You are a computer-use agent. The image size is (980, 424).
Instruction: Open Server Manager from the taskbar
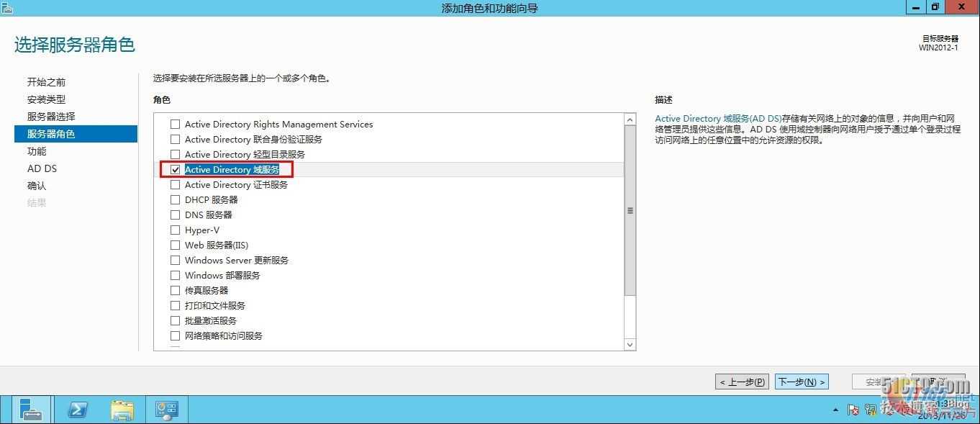tap(31, 410)
